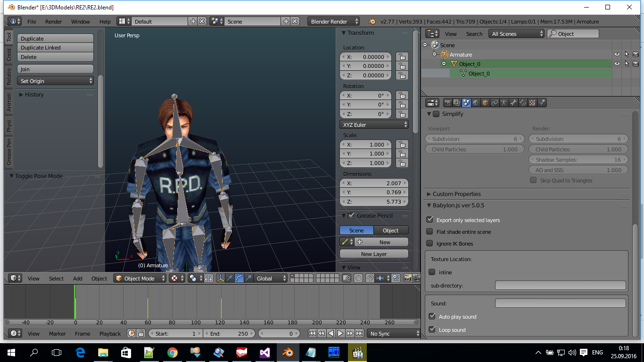644x362 pixels.
Task: Uncheck Export only selected layers
Action: 429,220
